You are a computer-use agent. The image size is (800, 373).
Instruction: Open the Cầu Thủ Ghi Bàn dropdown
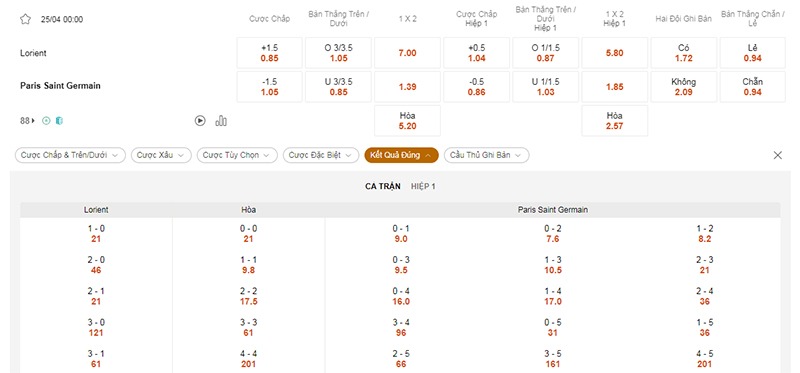point(487,155)
